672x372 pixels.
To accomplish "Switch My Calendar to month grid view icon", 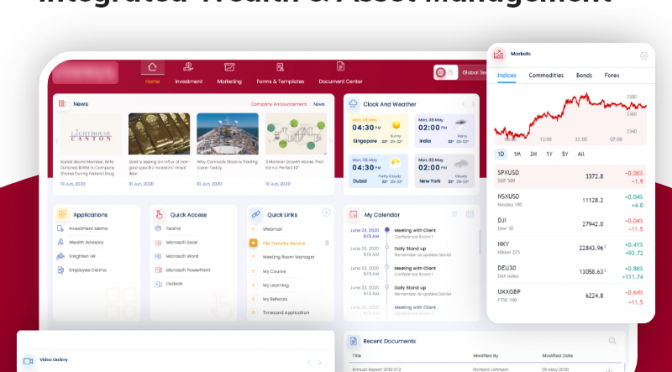I will click(x=470, y=214).
